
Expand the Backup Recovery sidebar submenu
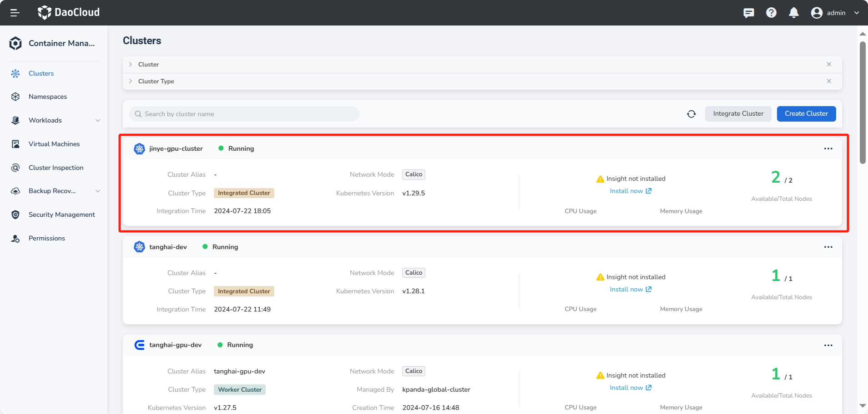pos(97,191)
